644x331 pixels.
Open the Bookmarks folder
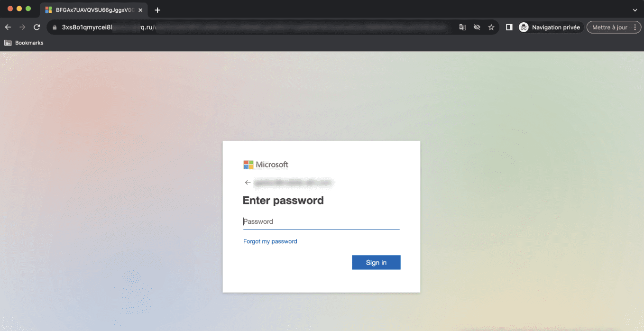[24, 43]
